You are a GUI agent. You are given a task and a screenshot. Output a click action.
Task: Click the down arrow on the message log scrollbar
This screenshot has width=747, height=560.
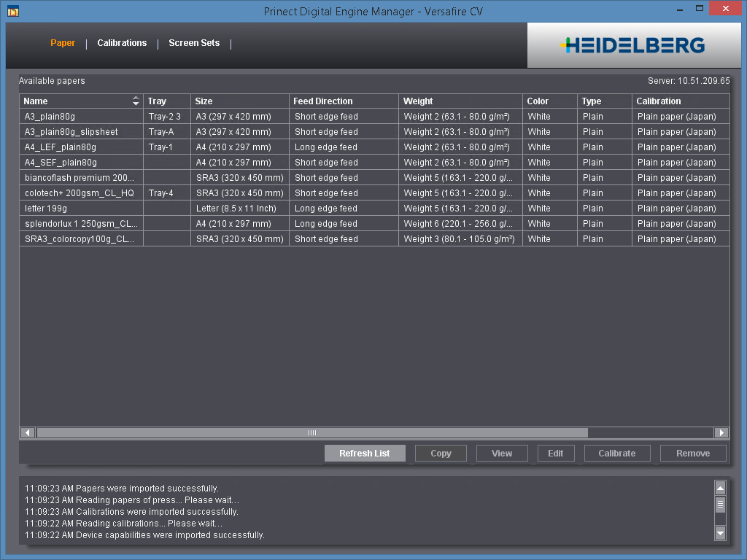point(719,534)
